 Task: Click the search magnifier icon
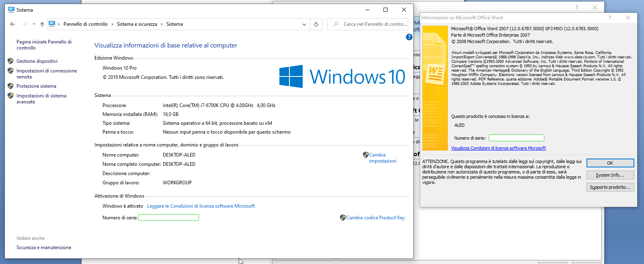click(x=336, y=24)
